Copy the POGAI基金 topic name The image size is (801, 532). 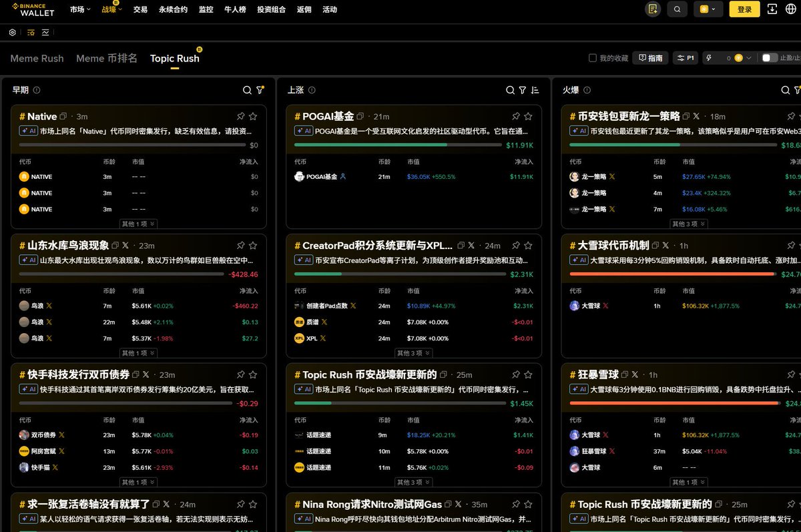pos(360,116)
